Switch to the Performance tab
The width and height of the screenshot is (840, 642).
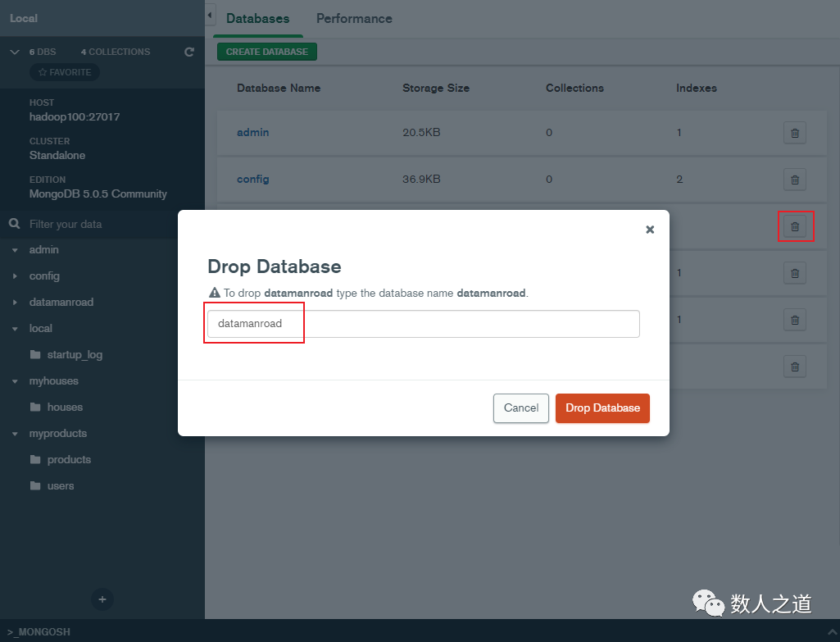[x=353, y=18]
